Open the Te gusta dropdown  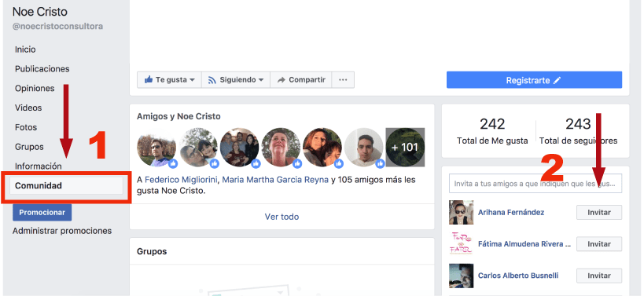click(x=169, y=80)
